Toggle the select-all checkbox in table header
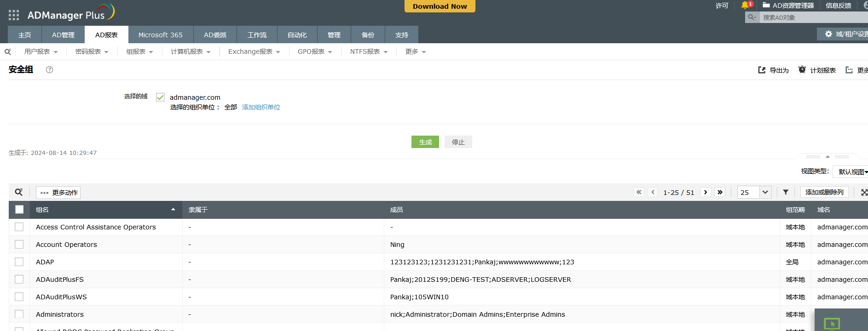The image size is (868, 331). 19,210
